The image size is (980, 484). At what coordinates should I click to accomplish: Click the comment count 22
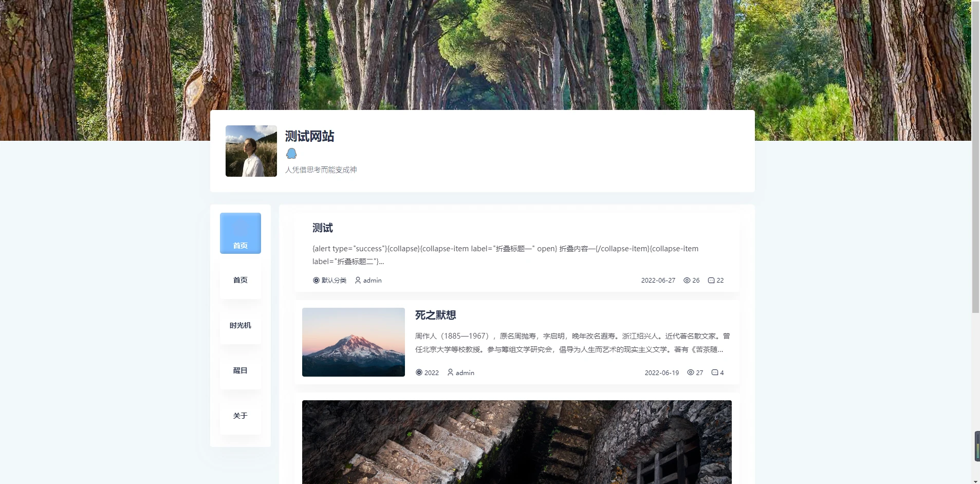tap(720, 281)
